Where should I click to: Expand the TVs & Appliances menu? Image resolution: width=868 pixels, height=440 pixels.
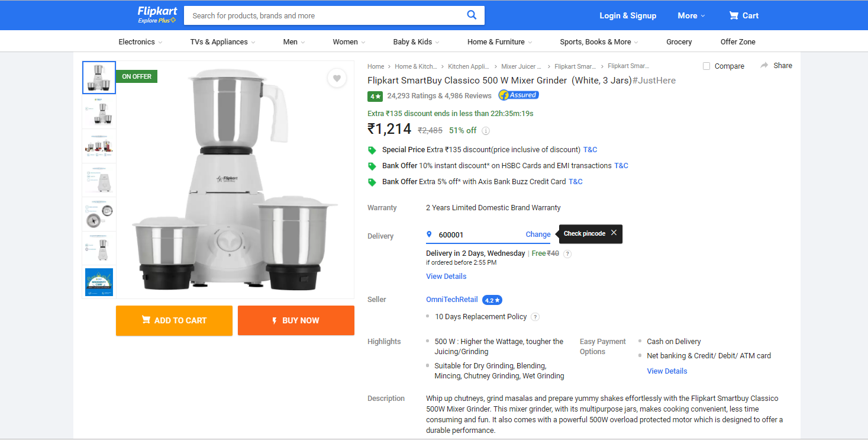pos(223,41)
